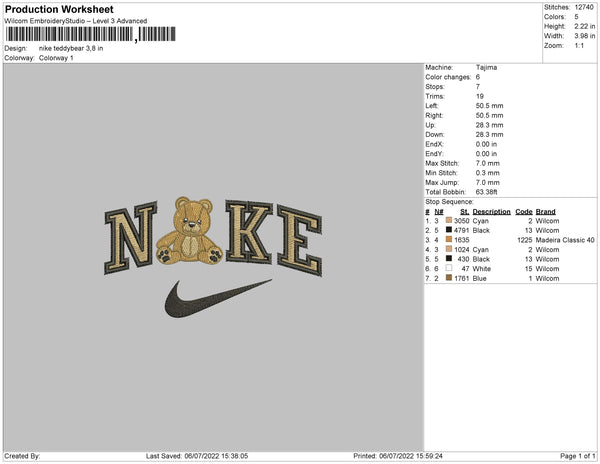Click the "Code" column header
600x464 pixels.
[x=524, y=212]
